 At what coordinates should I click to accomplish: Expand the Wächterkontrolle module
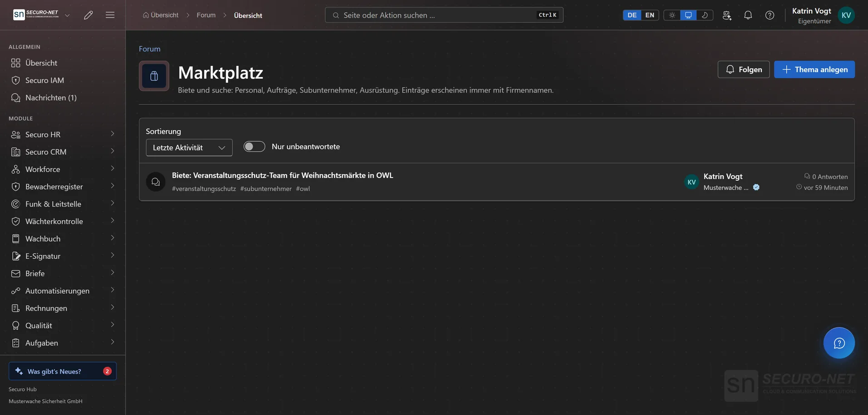[63, 221]
